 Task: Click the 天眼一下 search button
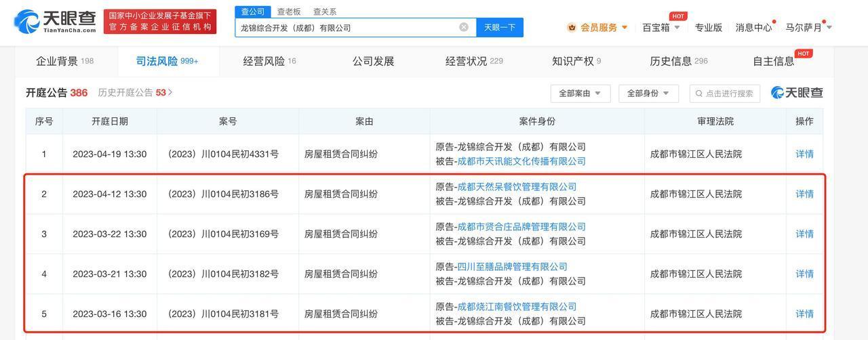[499, 27]
